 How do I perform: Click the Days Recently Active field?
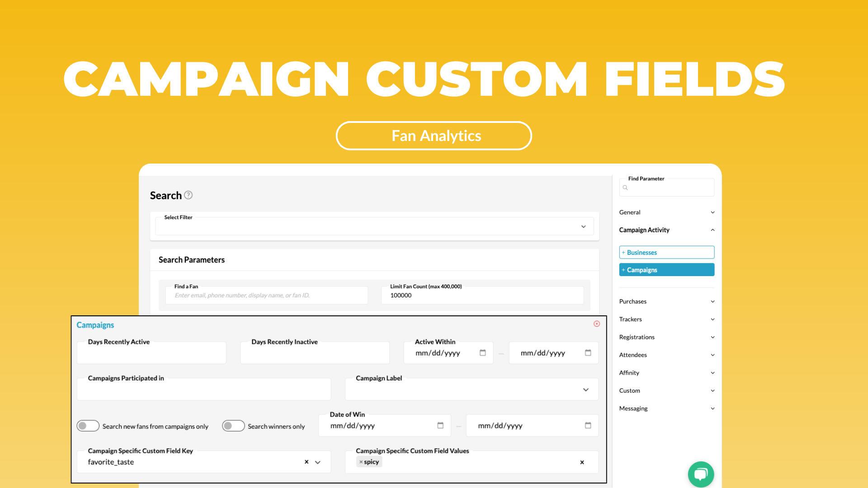point(151,353)
